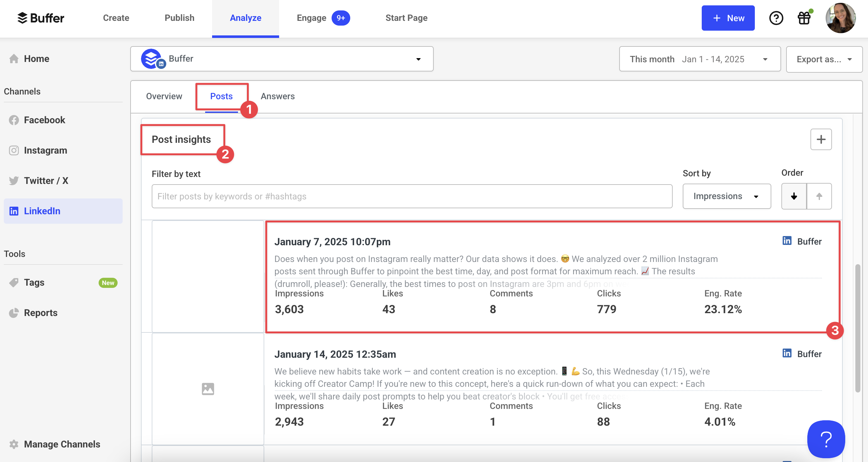Click the Buffer logo
The width and height of the screenshot is (868, 462).
tap(41, 18)
